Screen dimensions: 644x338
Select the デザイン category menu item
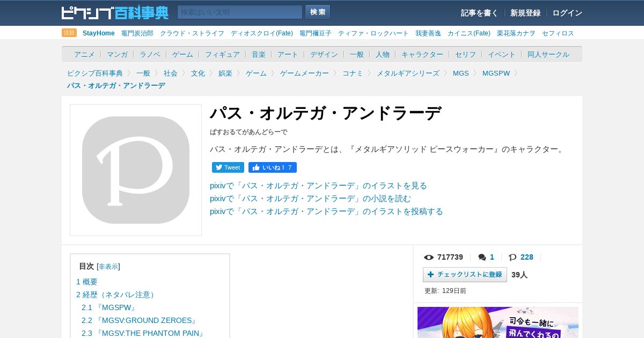tap(324, 54)
